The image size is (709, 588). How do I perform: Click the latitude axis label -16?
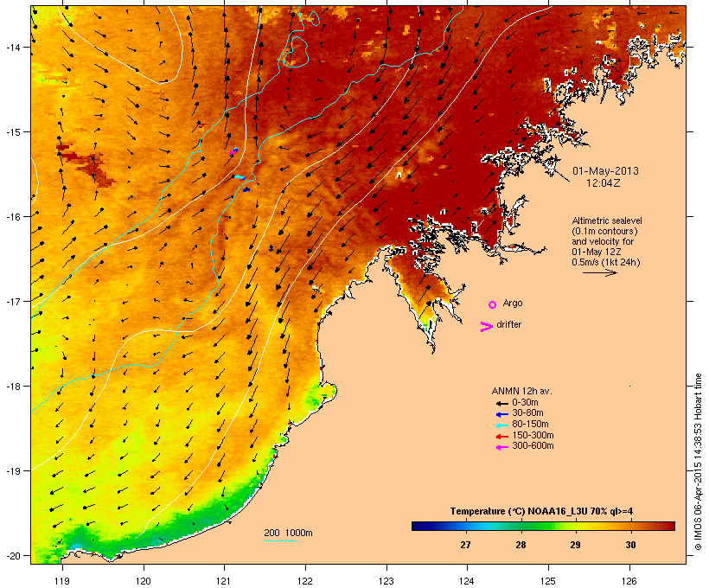coord(12,217)
